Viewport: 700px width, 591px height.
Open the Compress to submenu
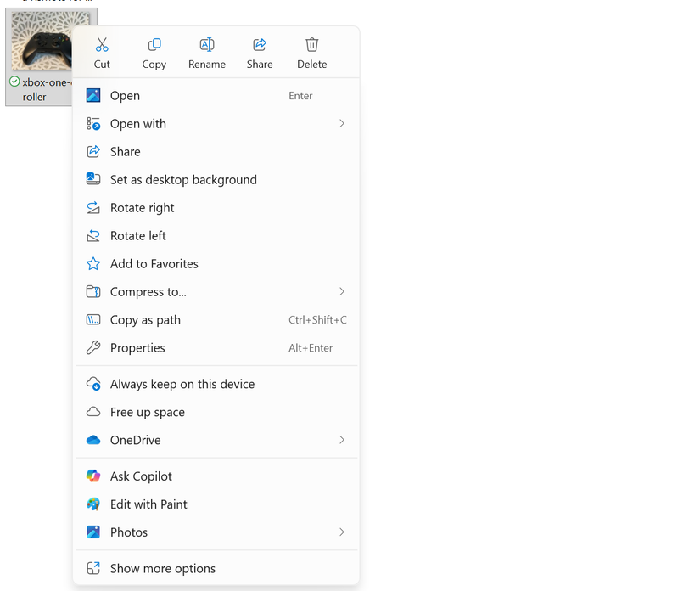(341, 291)
